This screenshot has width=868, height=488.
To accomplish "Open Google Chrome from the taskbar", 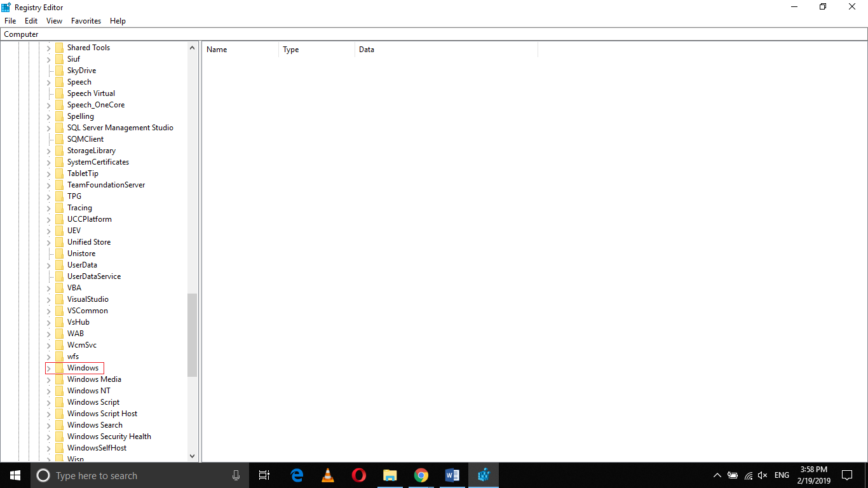I will [421, 475].
